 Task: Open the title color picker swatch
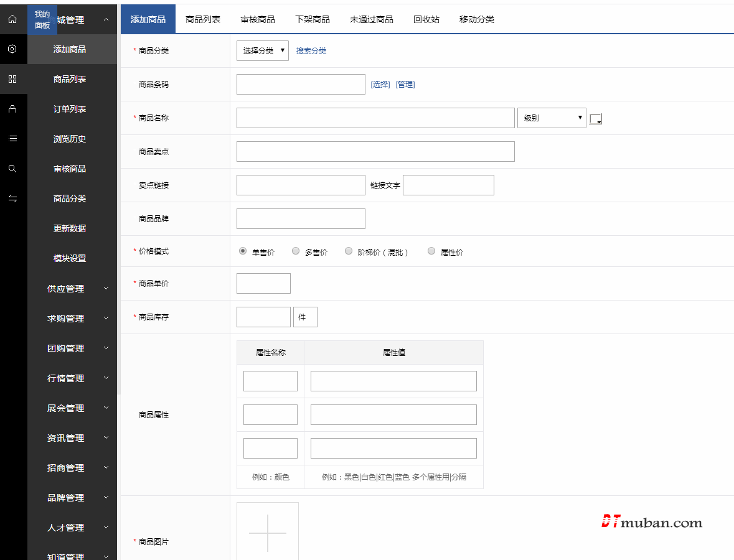pyautogui.click(x=596, y=119)
